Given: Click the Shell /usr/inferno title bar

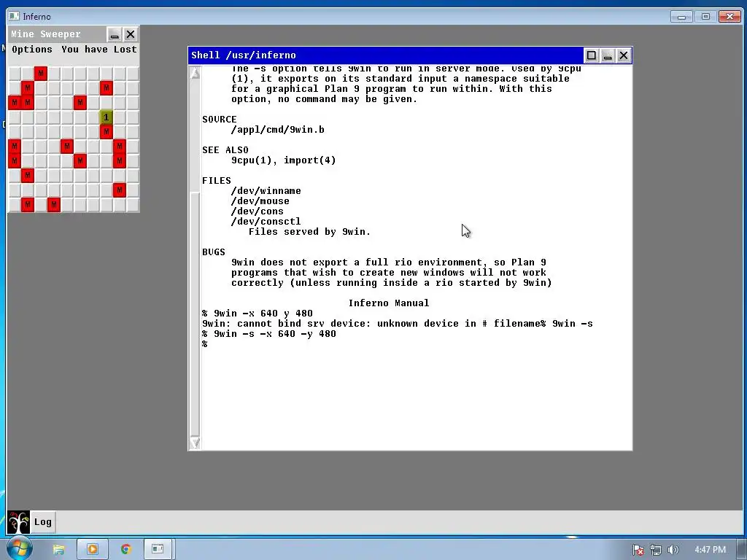Looking at the screenshot, I should (x=386, y=55).
